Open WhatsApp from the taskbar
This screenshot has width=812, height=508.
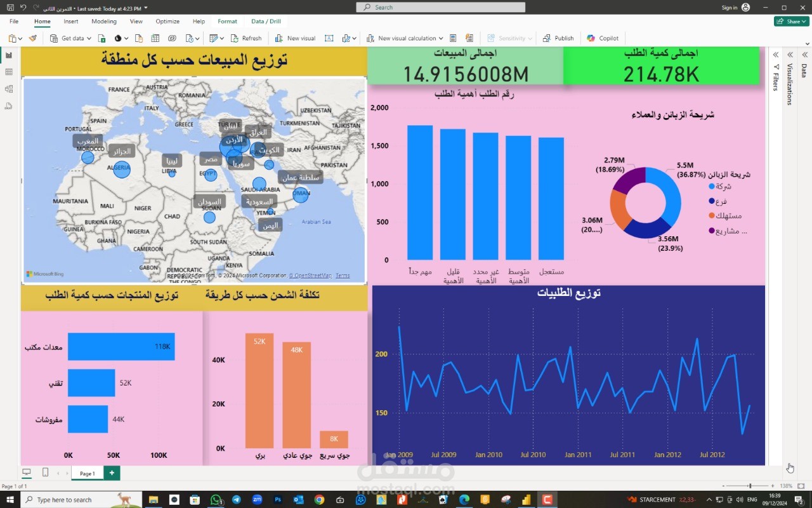[216, 500]
